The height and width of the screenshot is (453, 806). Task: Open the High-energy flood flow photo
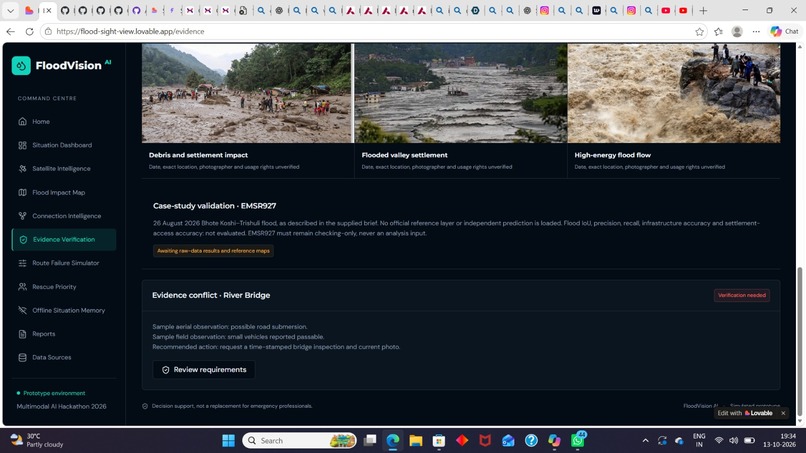[674, 93]
